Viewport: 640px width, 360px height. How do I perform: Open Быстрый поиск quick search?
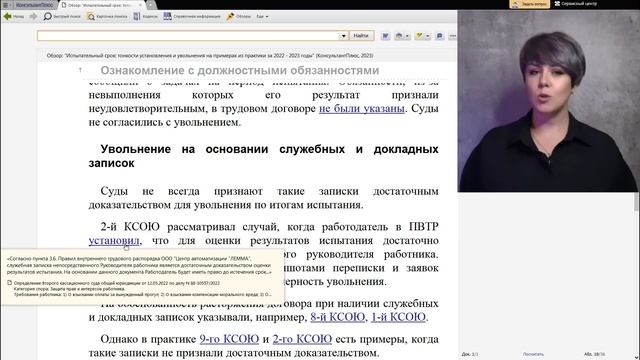tap(62, 16)
